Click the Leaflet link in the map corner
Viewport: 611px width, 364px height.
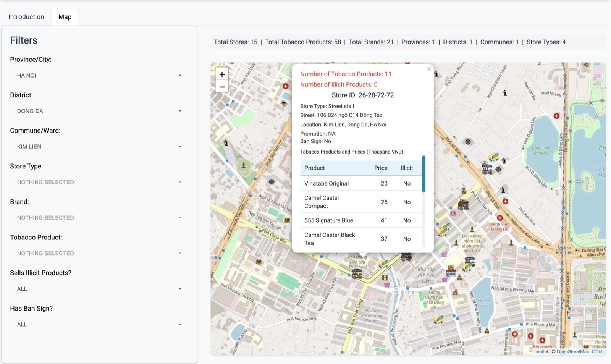(541, 351)
